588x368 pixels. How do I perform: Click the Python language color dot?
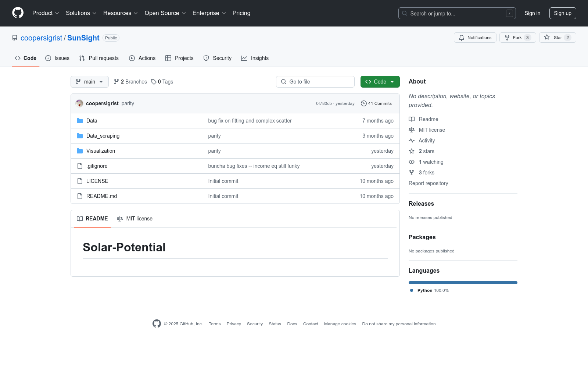pos(412,290)
